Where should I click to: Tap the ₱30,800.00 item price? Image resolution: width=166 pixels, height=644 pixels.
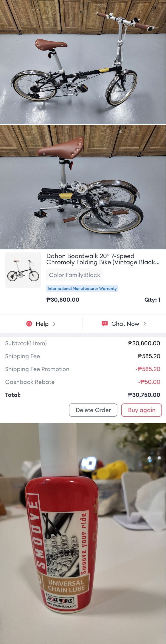pos(63,299)
